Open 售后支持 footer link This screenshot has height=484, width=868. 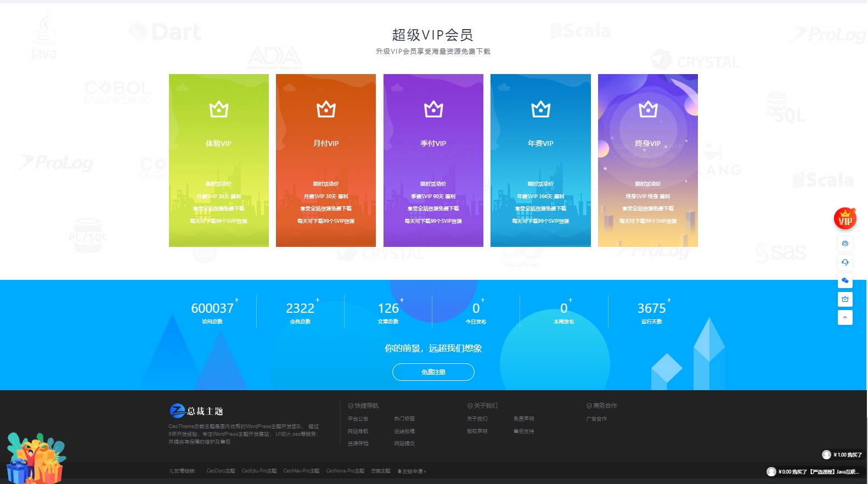pyautogui.click(x=524, y=431)
